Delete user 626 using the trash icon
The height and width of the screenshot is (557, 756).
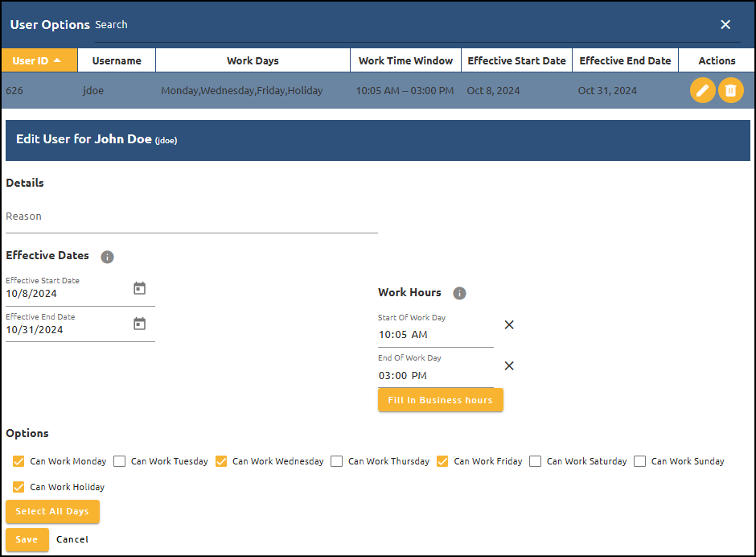(731, 90)
